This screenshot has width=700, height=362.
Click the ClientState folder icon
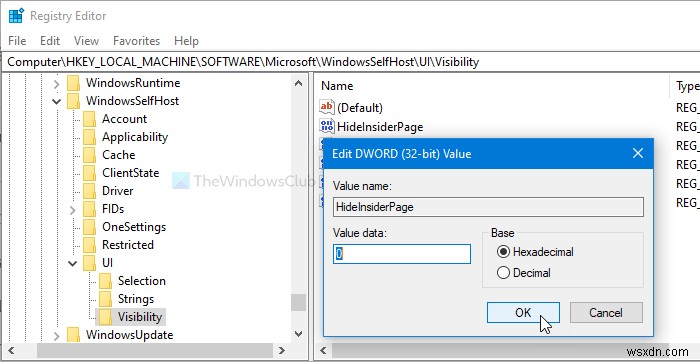(x=89, y=173)
